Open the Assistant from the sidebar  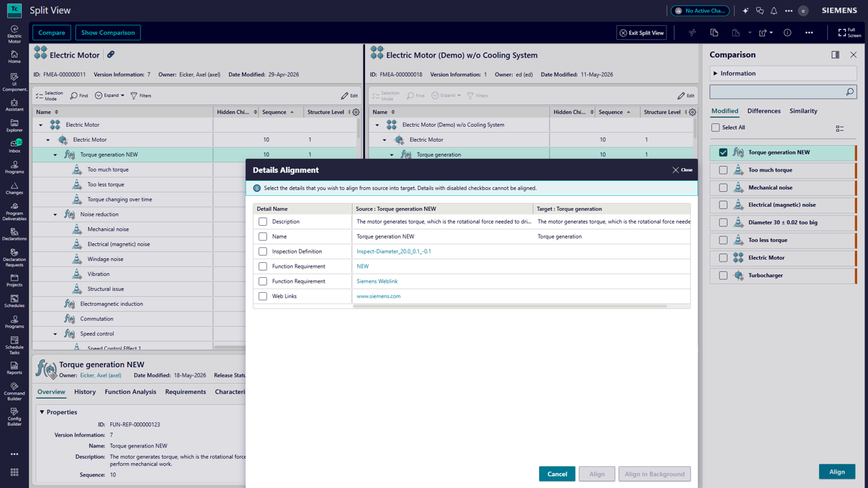click(x=14, y=105)
